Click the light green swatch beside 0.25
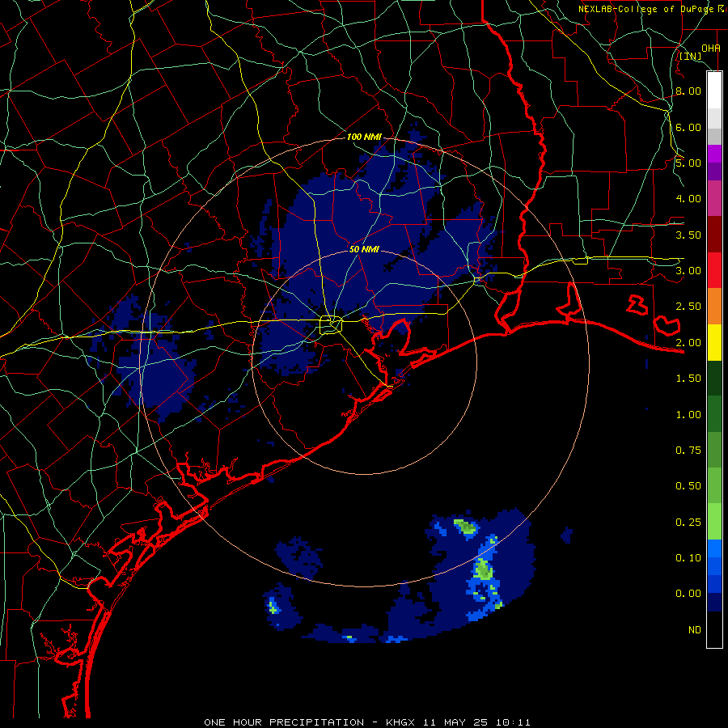Viewport: 728px width, 728px height. coord(714,522)
